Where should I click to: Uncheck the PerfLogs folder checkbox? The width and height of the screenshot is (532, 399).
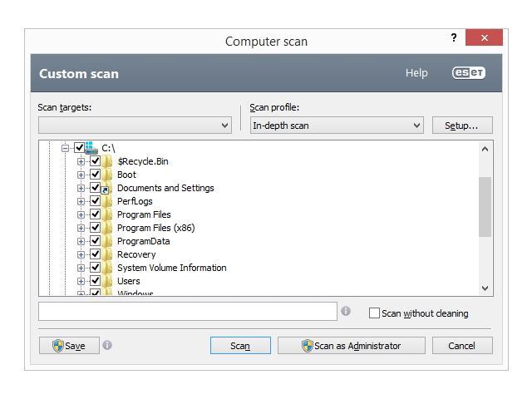pyautogui.click(x=95, y=201)
